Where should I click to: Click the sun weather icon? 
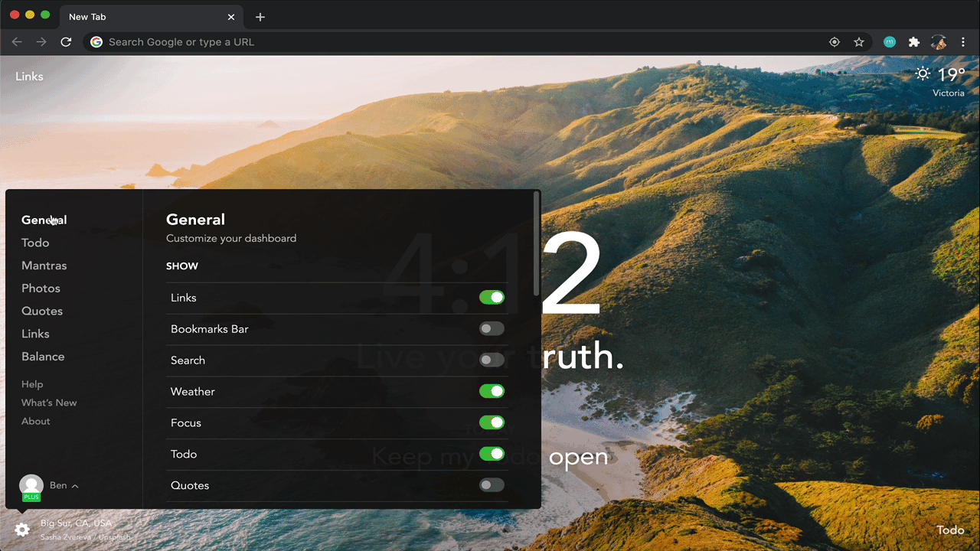[923, 74]
